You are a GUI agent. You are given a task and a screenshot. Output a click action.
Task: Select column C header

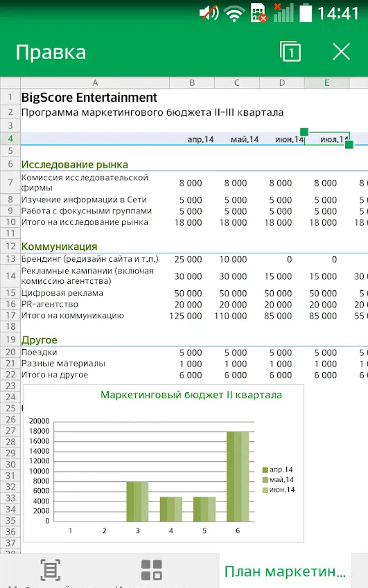click(x=237, y=82)
